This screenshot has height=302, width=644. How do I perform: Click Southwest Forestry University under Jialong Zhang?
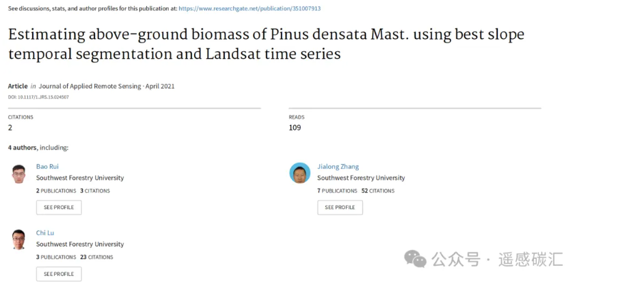[x=361, y=178]
